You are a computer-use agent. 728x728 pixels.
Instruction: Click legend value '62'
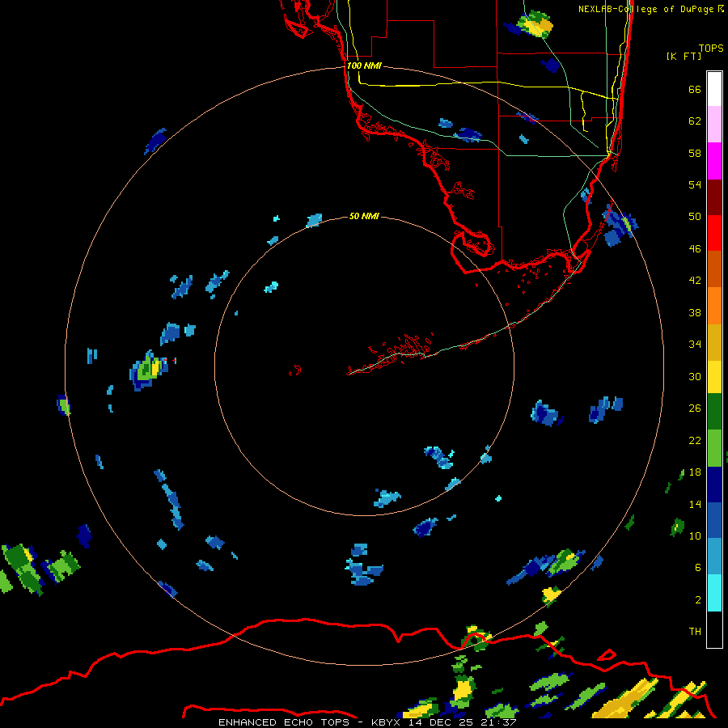pyautogui.click(x=695, y=121)
